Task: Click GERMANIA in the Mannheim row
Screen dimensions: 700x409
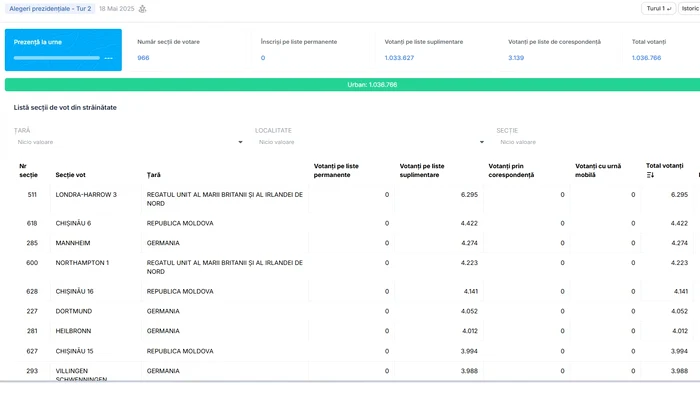Action: click(x=163, y=243)
